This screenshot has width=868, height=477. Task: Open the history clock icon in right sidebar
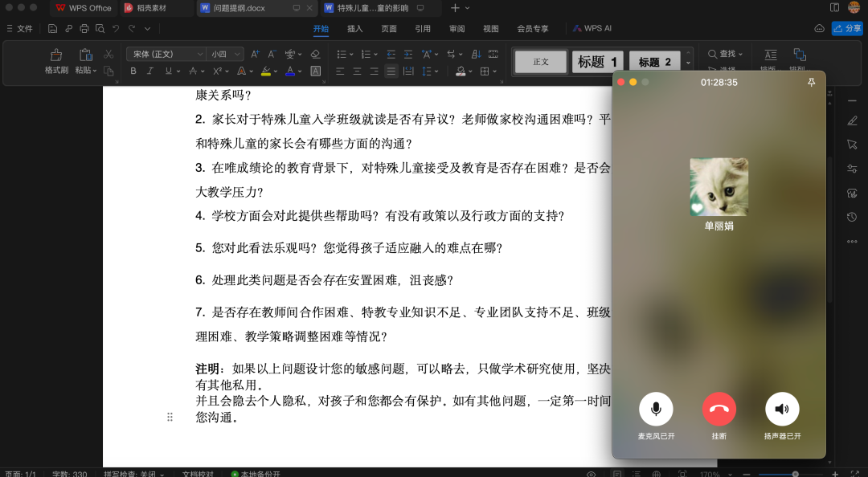click(852, 217)
